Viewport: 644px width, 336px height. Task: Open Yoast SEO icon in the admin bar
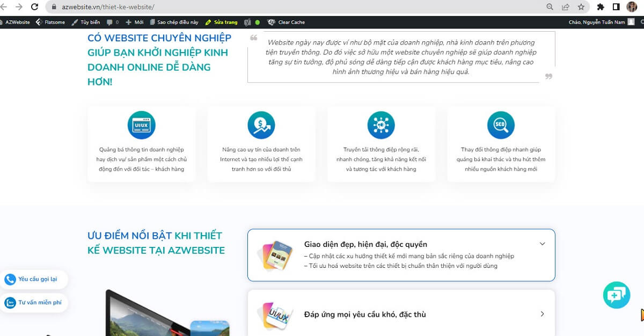(x=247, y=22)
